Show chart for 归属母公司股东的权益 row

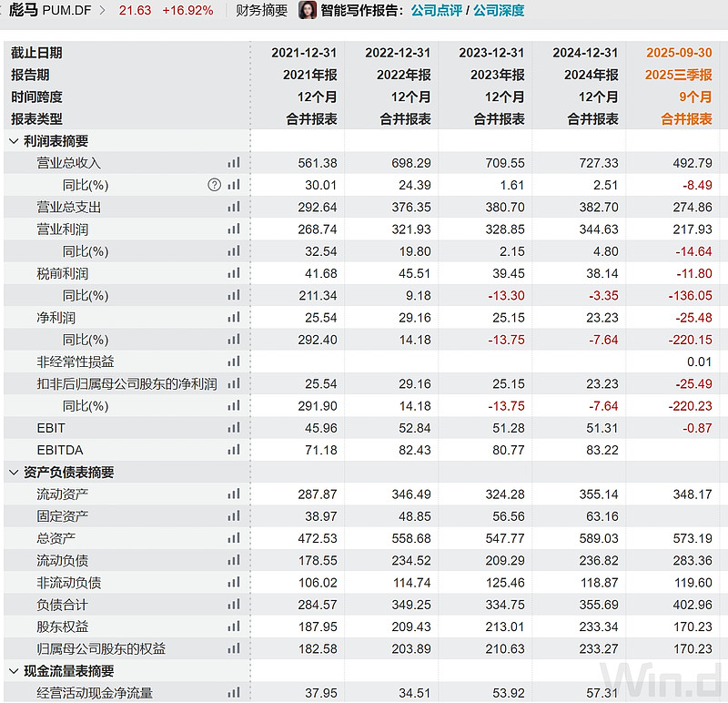[x=234, y=648]
